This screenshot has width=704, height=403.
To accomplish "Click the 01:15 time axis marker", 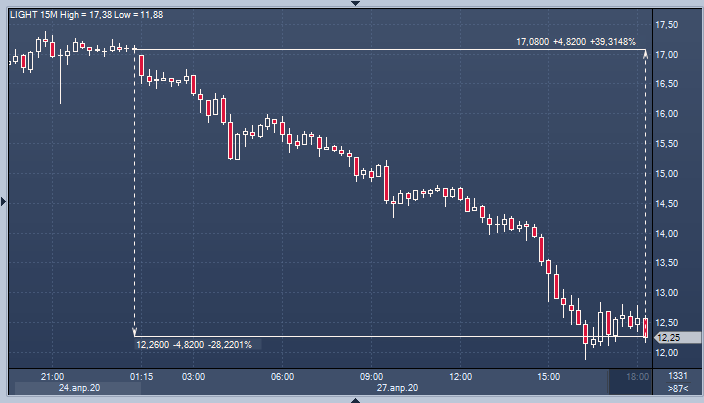I will pos(141,376).
